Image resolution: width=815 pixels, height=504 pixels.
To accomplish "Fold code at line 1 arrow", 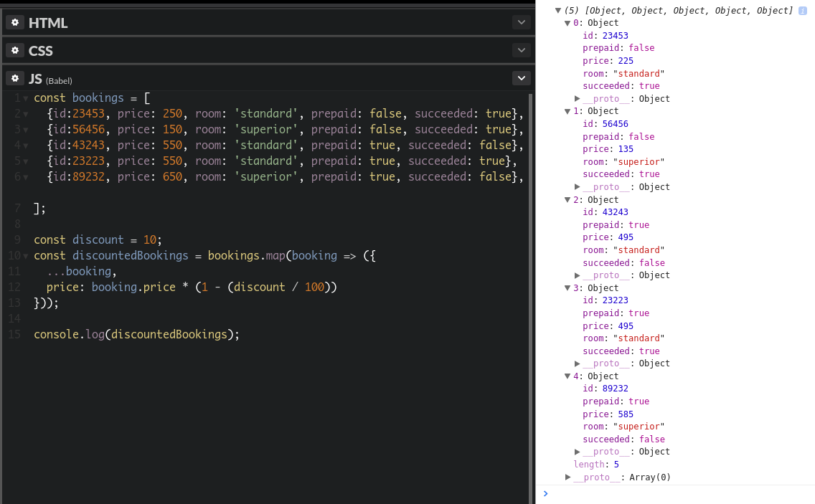I will pyautogui.click(x=26, y=98).
